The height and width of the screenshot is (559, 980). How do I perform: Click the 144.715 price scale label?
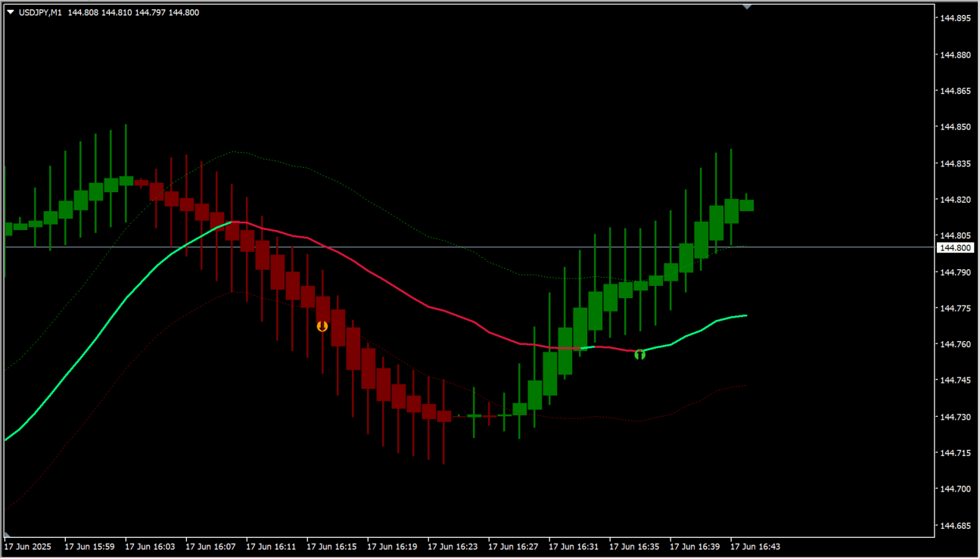pyautogui.click(x=955, y=453)
